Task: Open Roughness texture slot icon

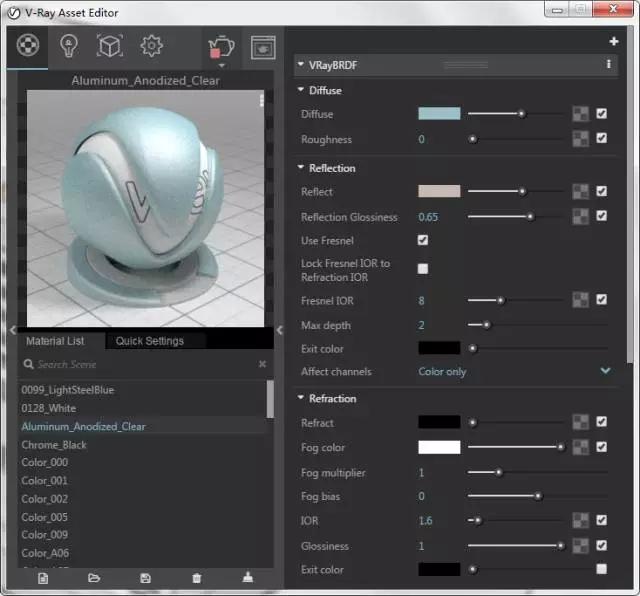Action: click(x=580, y=139)
